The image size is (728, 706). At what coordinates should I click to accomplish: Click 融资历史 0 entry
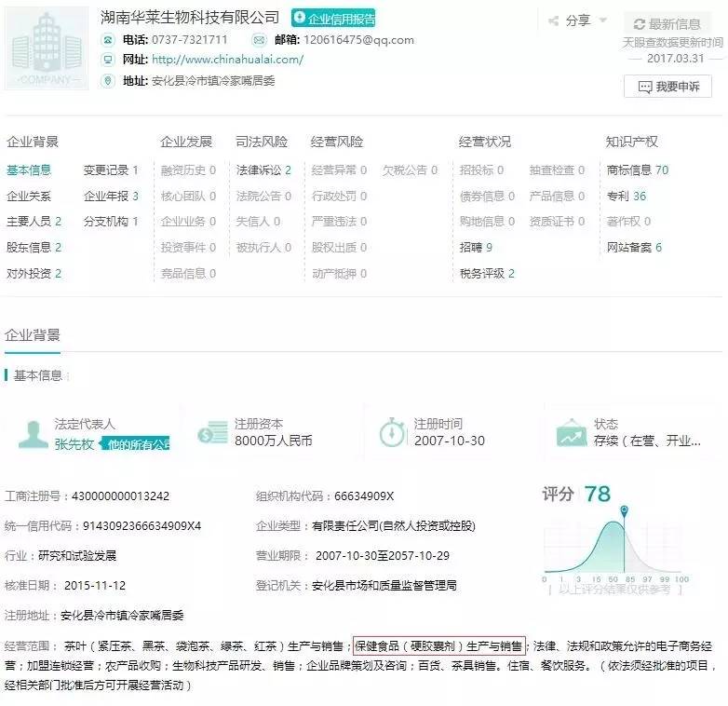(x=188, y=170)
